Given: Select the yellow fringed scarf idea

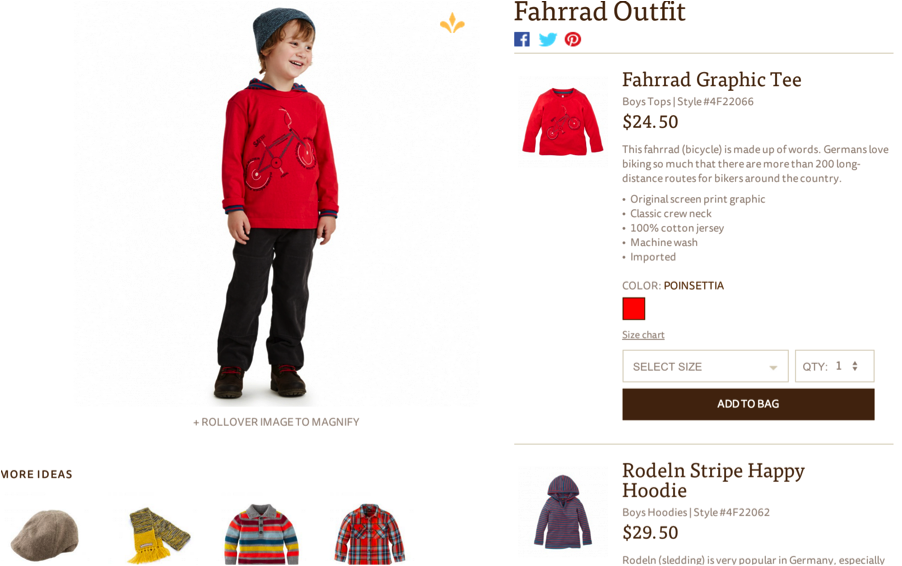Looking at the screenshot, I should 159,535.
